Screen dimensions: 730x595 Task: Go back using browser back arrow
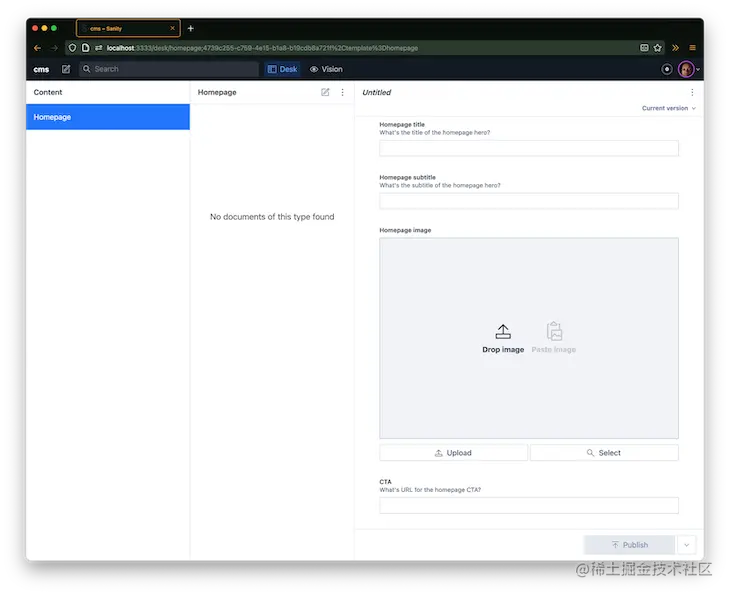pyautogui.click(x=37, y=48)
